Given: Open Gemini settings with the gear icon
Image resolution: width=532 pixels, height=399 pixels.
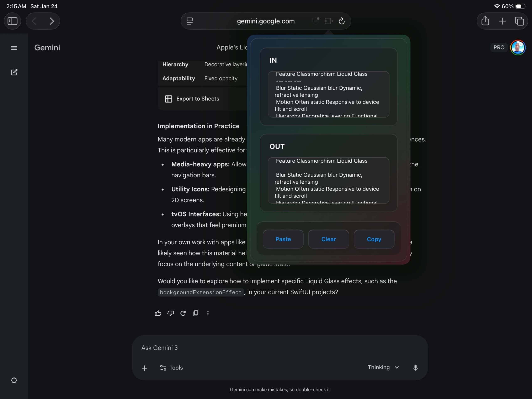Looking at the screenshot, I should click(14, 380).
